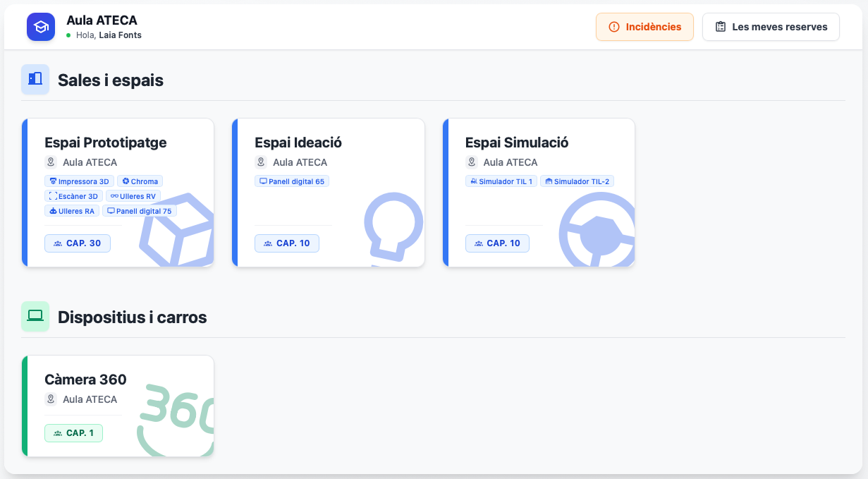Click the steering wheel illustration on Espai Simulació
Image resolution: width=868 pixels, height=479 pixels.
pos(598,234)
